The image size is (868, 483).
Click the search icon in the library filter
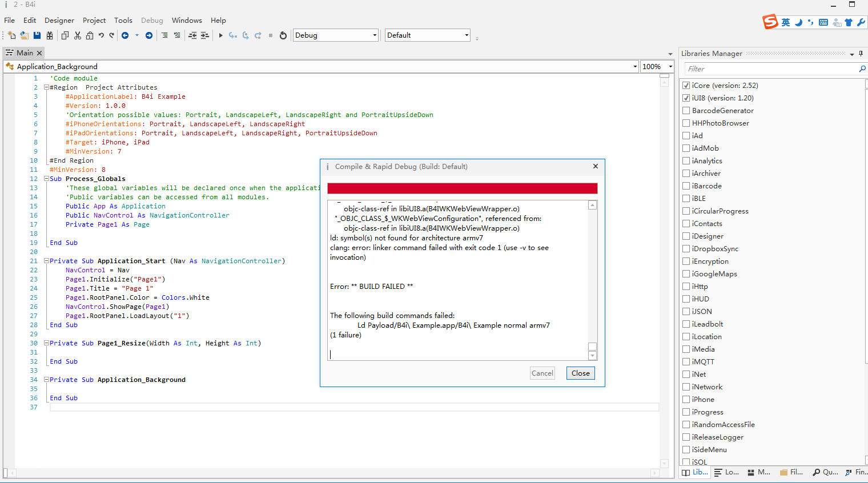(862, 69)
